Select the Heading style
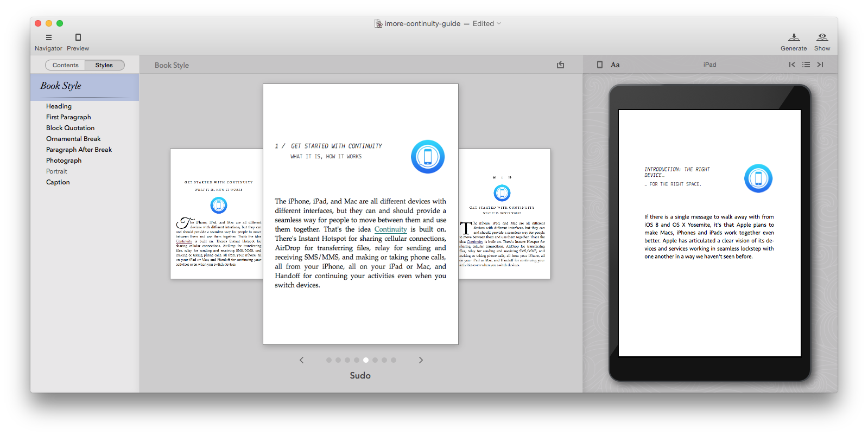 pyautogui.click(x=59, y=106)
